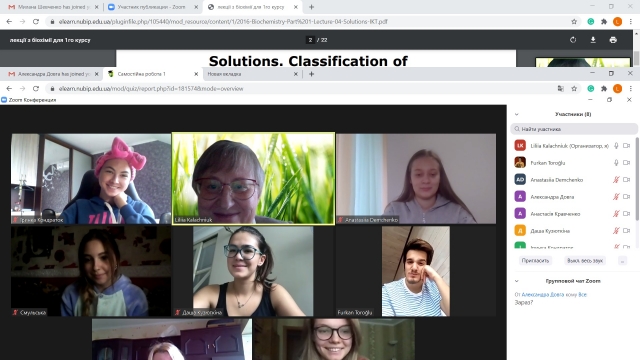Add a new tab in the front Chrome window

point(311,74)
